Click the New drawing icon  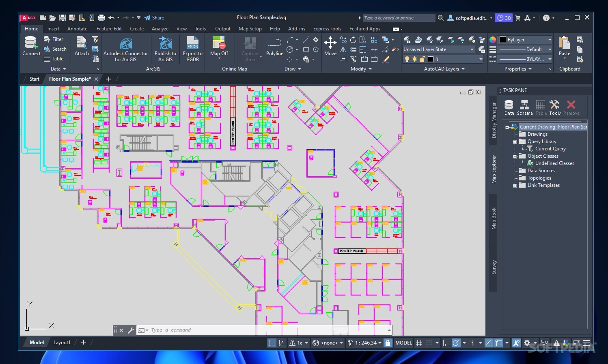[43, 18]
